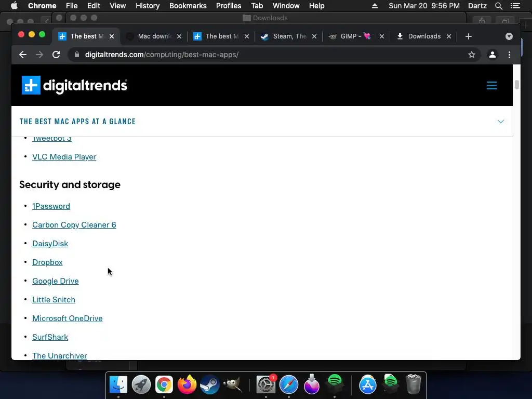The width and height of the screenshot is (532, 399).
Task: Open the DaisyDisk link
Action: tap(50, 244)
